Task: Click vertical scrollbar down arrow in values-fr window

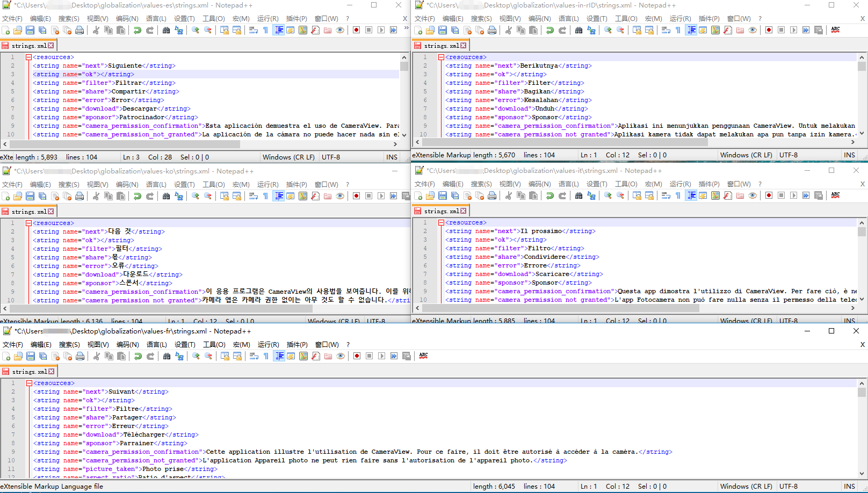Action: point(862,474)
